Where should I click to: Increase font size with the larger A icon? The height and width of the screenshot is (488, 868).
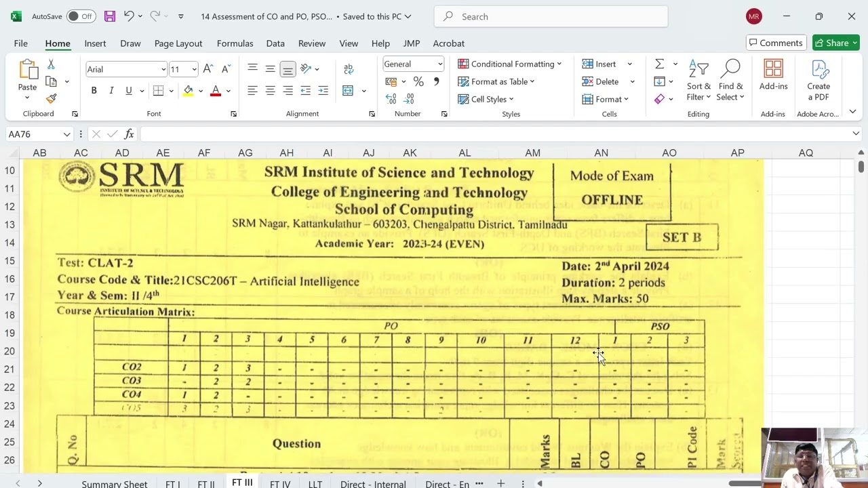[208, 69]
